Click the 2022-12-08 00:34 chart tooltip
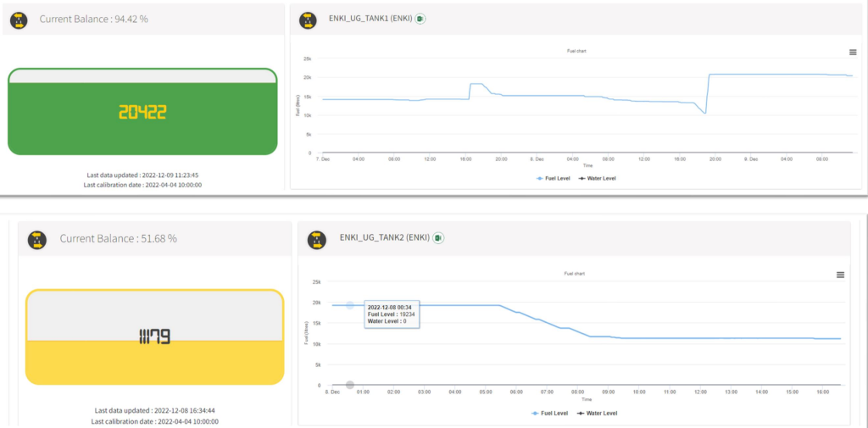868x428 pixels. (395, 314)
